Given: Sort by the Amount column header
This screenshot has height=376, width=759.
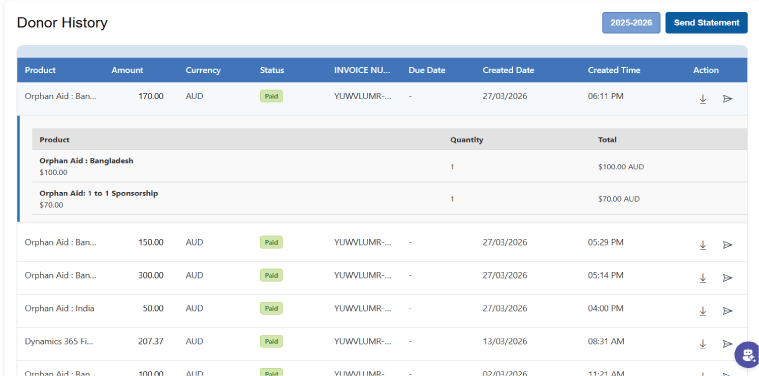Looking at the screenshot, I should pyautogui.click(x=127, y=70).
